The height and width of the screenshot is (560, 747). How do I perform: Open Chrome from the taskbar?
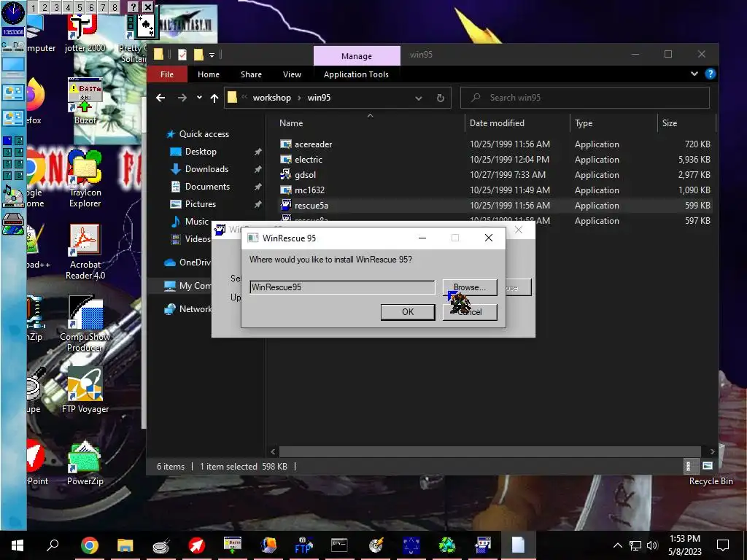tap(89, 545)
